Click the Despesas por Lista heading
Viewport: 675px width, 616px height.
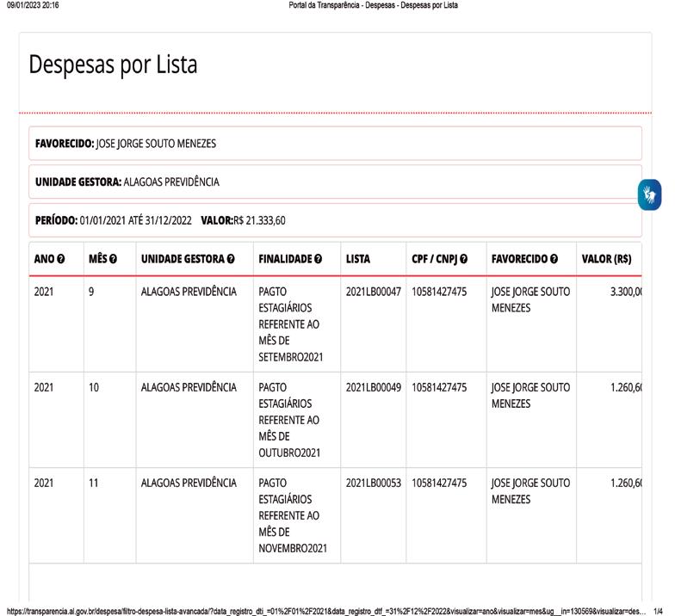tap(113, 65)
